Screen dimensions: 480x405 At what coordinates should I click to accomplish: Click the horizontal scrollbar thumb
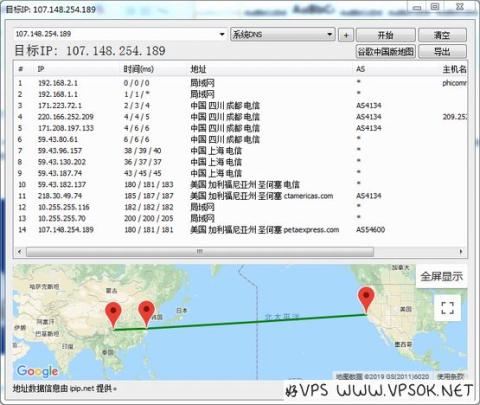200,252
